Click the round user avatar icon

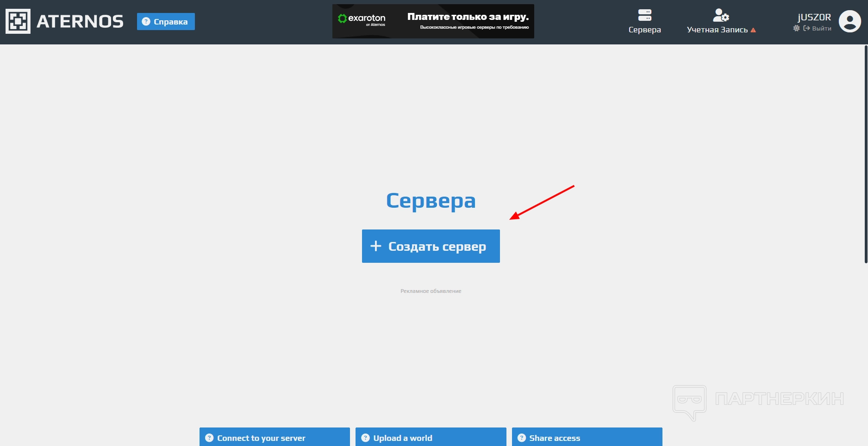(x=850, y=21)
